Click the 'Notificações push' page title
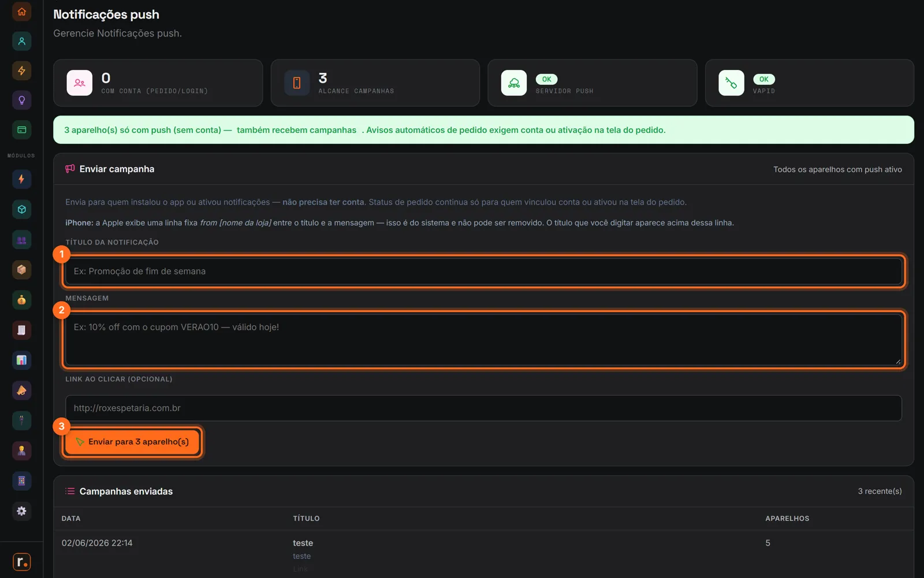 106,14
